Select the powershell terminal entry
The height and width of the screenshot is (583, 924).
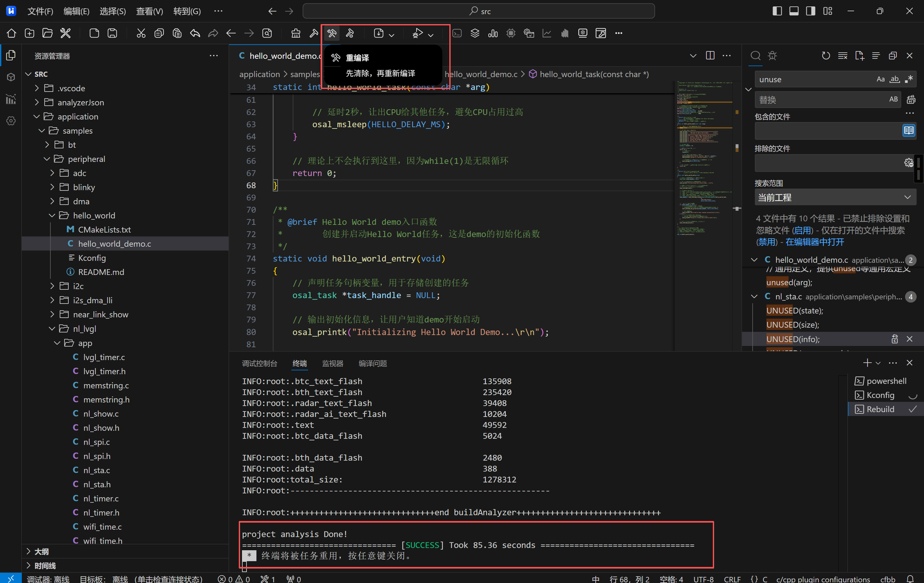[885, 381]
